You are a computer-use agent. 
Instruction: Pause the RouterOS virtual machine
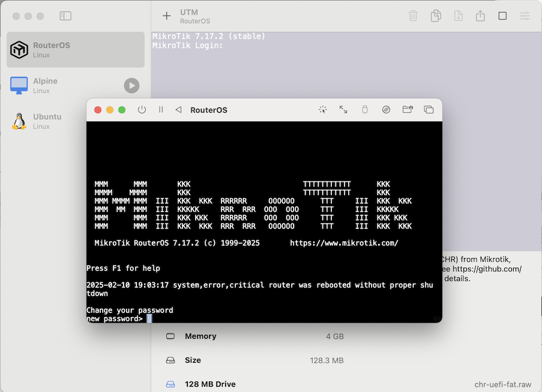pos(160,110)
